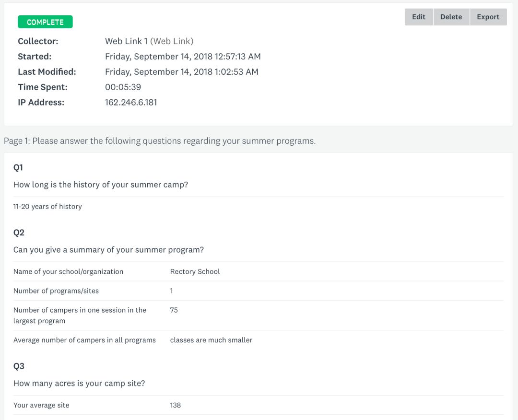Image resolution: width=518 pixels, height=420 pixels.
Task: Click the green COMPLETE status badge
Action: pyautogui.click(x=45, y=22)
